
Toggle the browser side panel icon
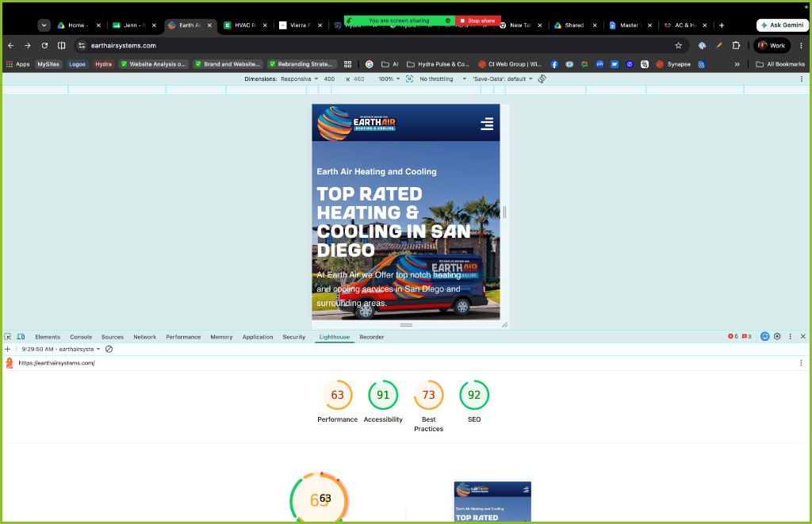click(x=61, y=45)
